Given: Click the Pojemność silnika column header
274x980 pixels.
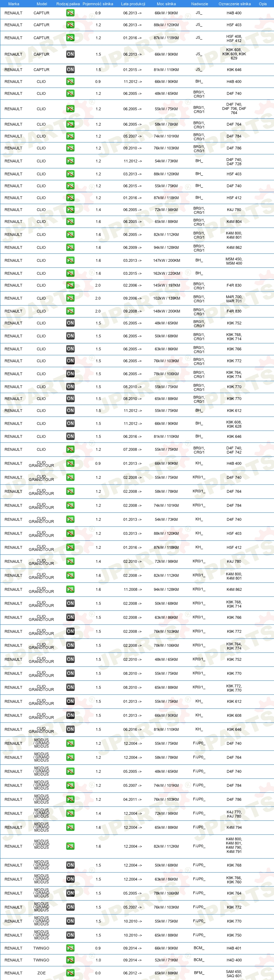Looking at the screenshot, I should [x=98, y=4].
